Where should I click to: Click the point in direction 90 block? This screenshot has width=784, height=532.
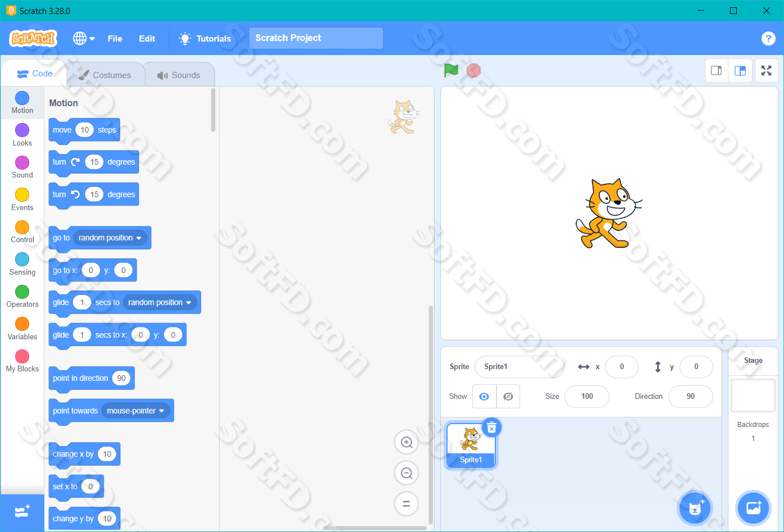(x=92, y=379)
